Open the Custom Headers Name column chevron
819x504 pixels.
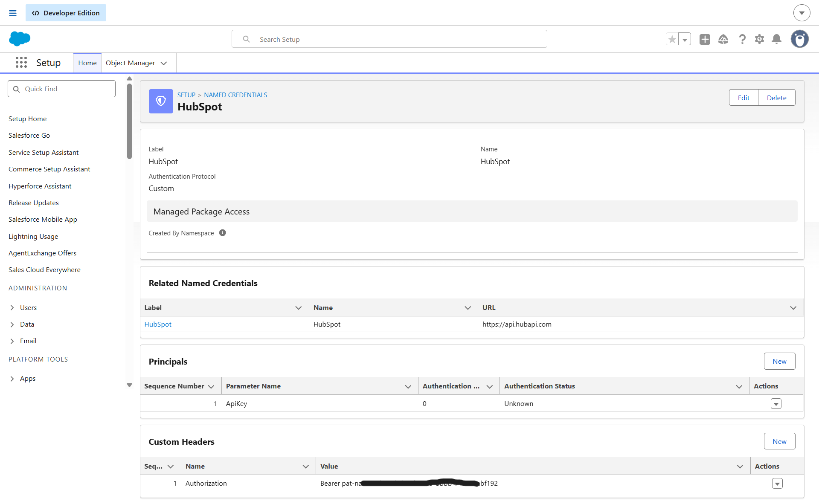point(306,466)
